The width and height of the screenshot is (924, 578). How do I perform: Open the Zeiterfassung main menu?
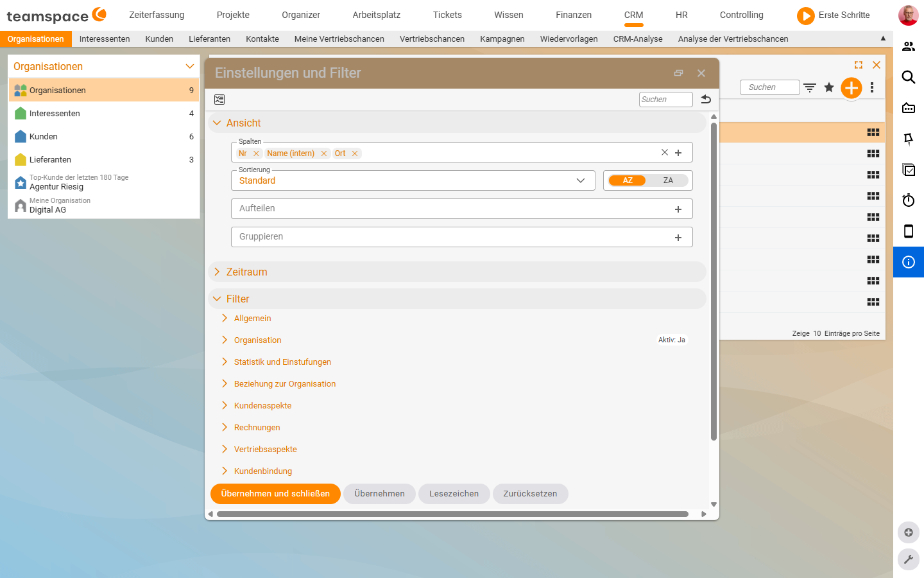click(x=157, y=15)
